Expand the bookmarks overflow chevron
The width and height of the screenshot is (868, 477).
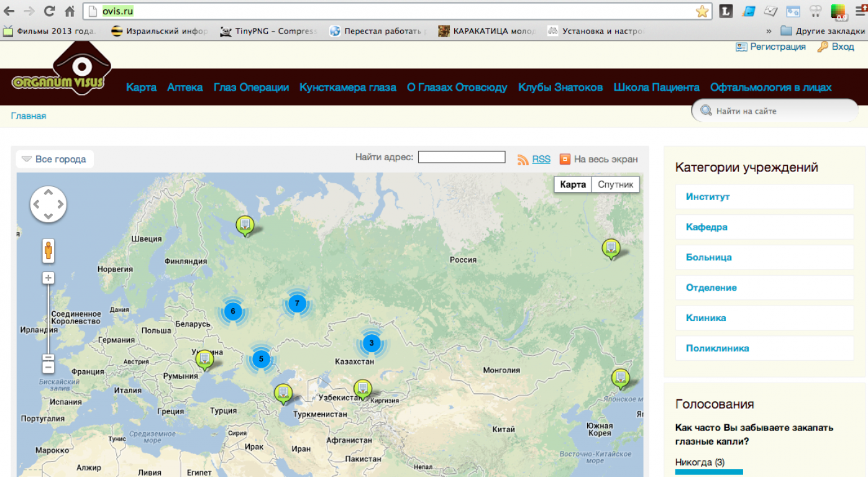[x=769, y=31]
